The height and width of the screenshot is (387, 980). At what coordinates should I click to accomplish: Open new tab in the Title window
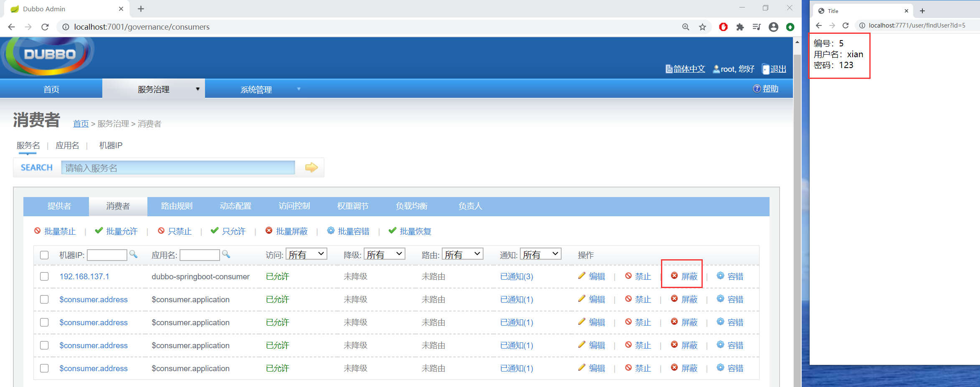(x=922, y=11)
